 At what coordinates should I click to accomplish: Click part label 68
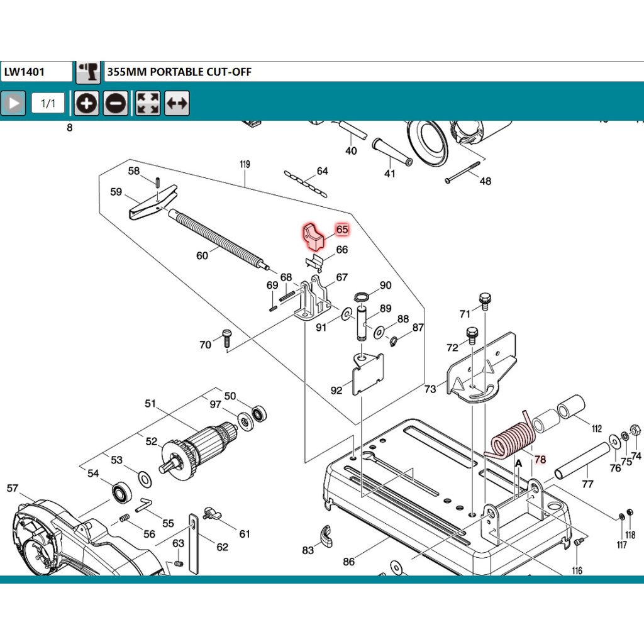(286, 277)
